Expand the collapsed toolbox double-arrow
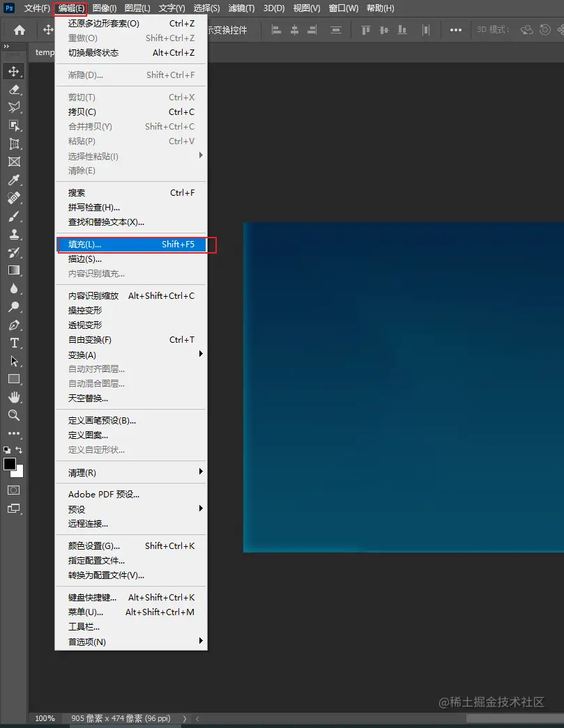564x728 pixels. [6, 47]
